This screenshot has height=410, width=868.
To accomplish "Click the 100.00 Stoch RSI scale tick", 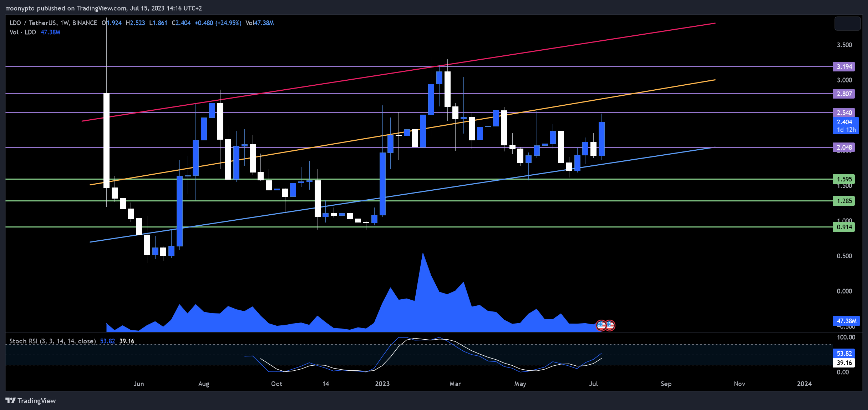I will coord(846,337).
